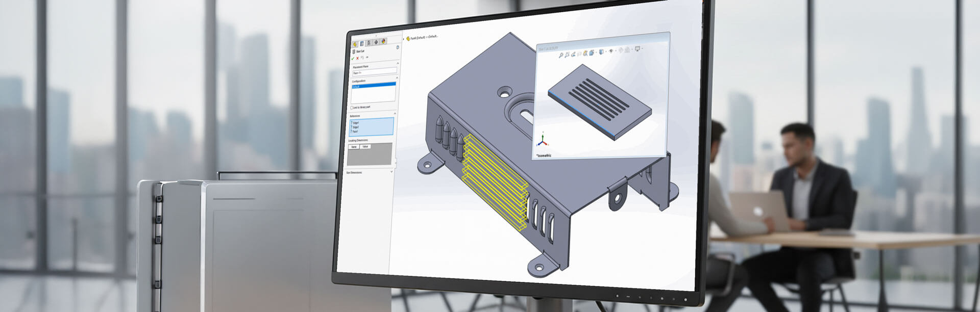Collapse the Placement Plane section

(398, 63)
